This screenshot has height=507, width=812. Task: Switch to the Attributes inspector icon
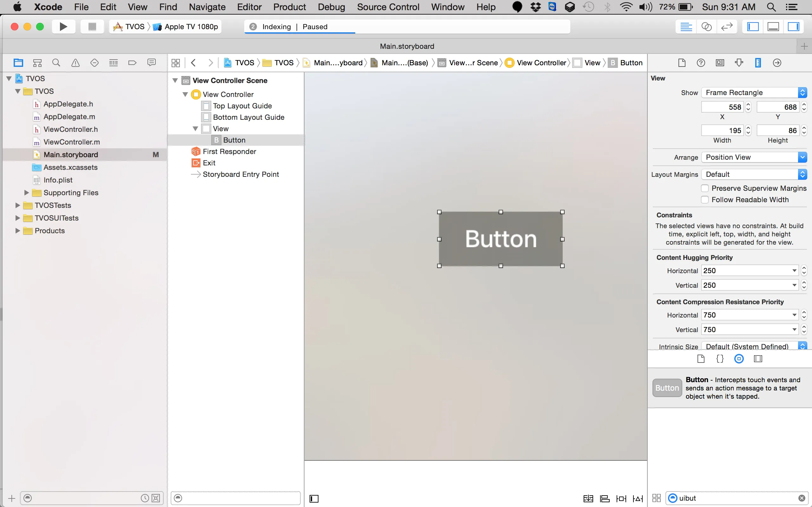pos(738,63)
